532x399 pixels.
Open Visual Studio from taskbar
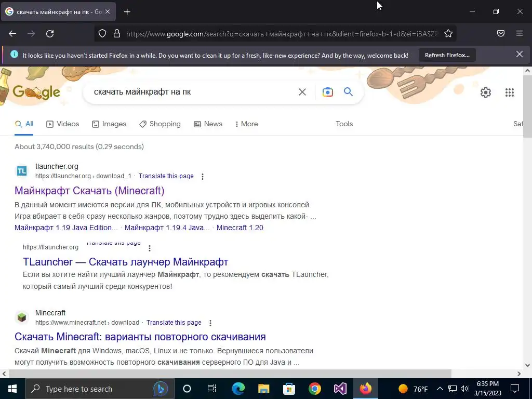coord(340,389)
